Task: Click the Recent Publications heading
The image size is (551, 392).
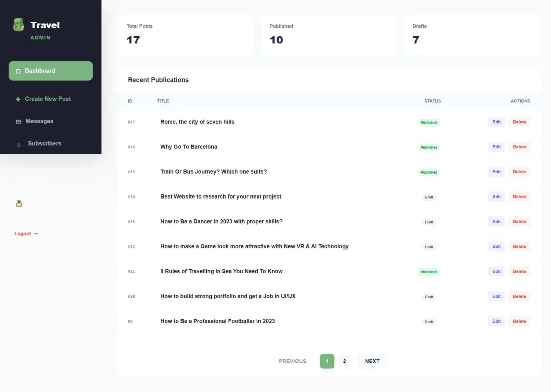Action: tap(158, 80)
